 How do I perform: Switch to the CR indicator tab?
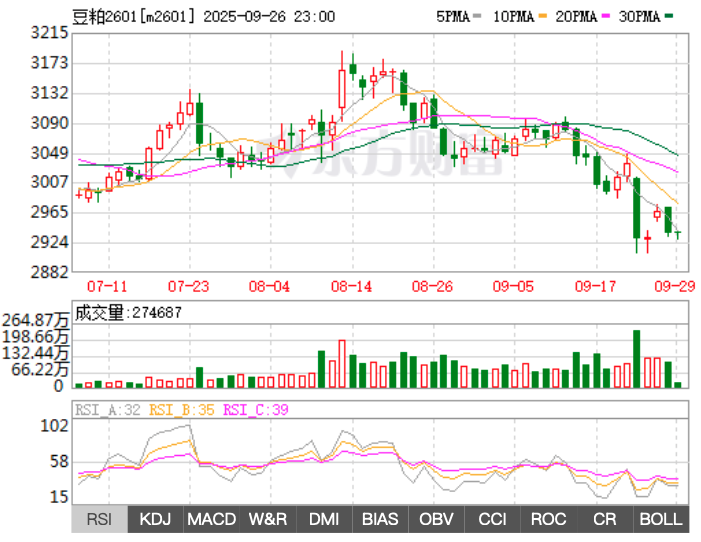click(605, 519)
